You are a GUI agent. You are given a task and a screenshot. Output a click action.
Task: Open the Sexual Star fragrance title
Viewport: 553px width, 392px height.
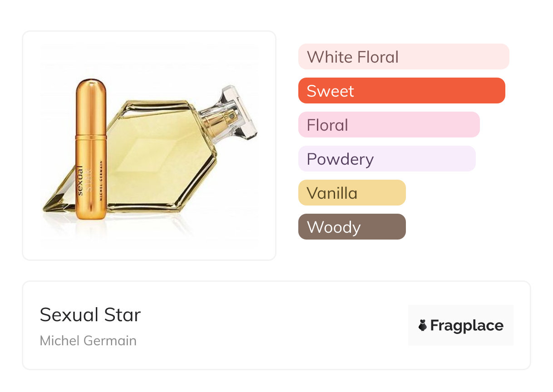click(x=90, y=314)
